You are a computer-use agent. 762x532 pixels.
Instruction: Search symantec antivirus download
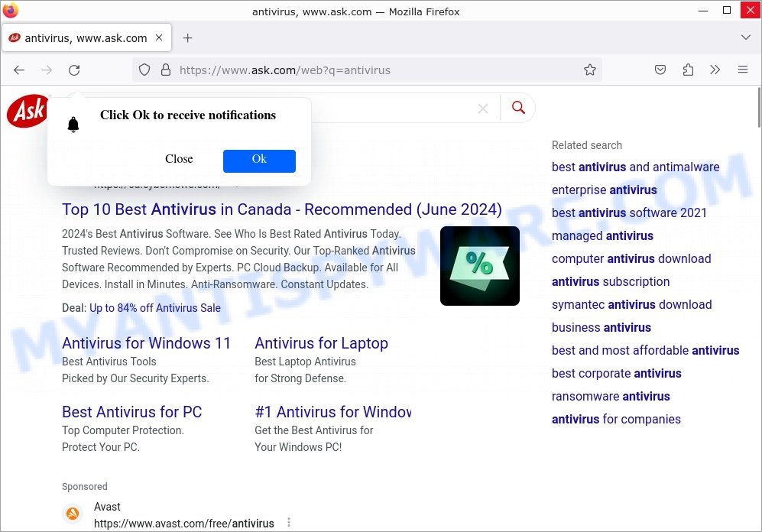point(632,305)
